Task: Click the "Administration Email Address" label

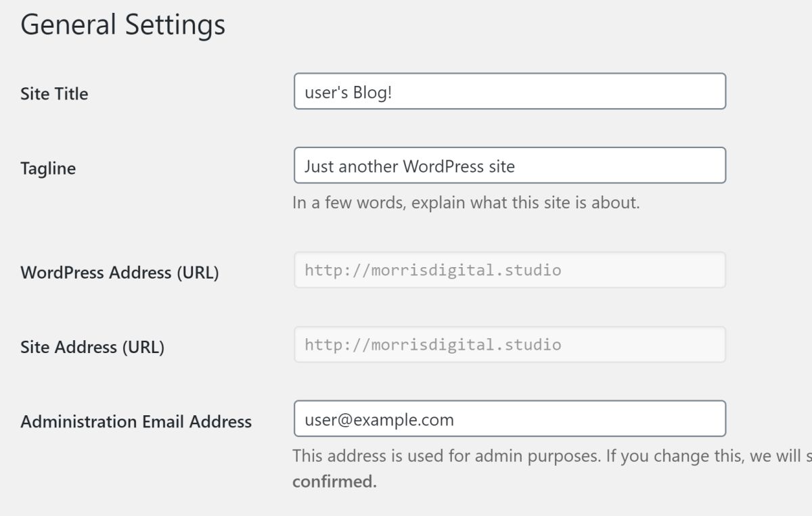Action: click(136, 422)
